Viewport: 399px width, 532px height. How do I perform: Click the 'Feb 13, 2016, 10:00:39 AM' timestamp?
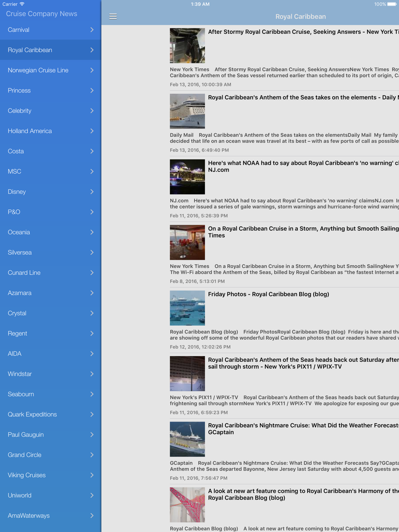coord(200,85)
